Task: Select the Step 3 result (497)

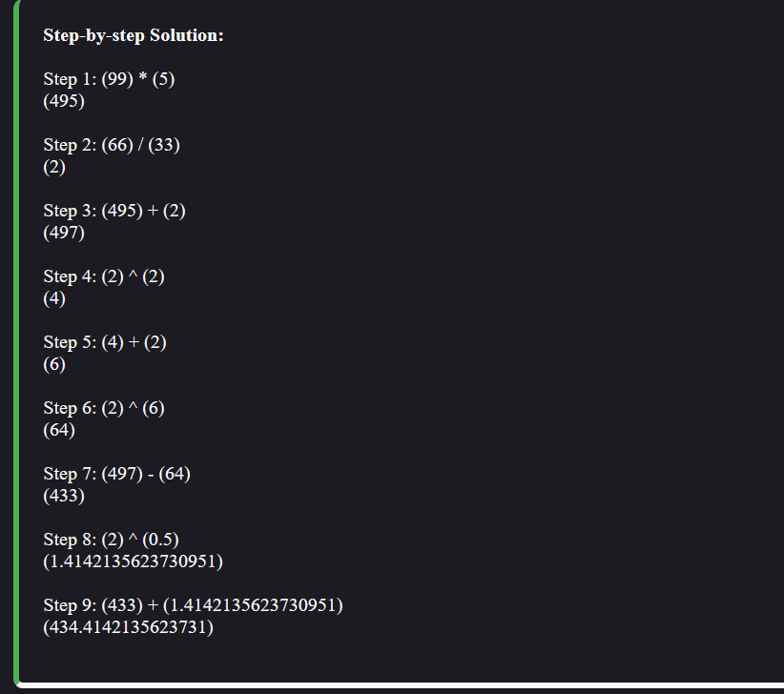Action: 64,233
